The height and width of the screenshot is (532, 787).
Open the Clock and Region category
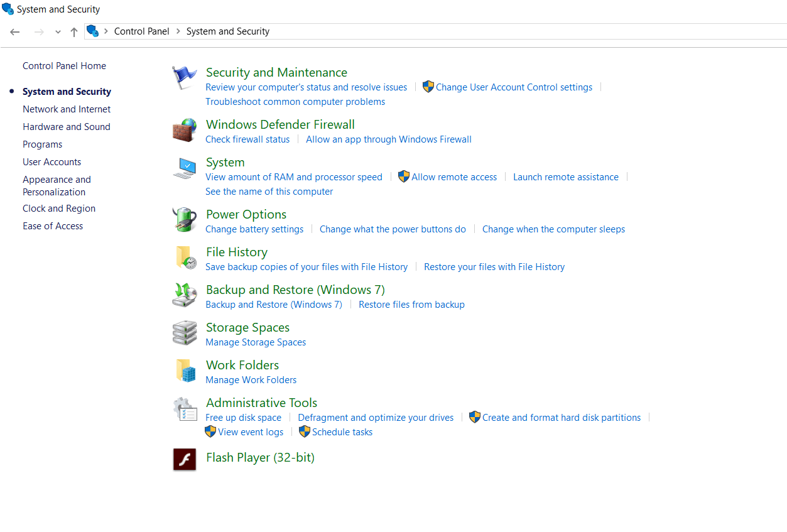click(x=58, y=208)
